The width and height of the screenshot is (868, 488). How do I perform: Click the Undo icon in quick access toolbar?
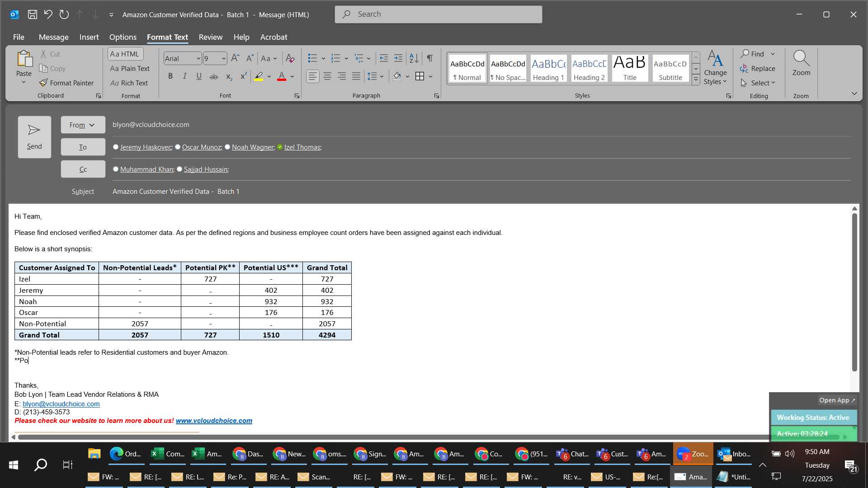48,14
